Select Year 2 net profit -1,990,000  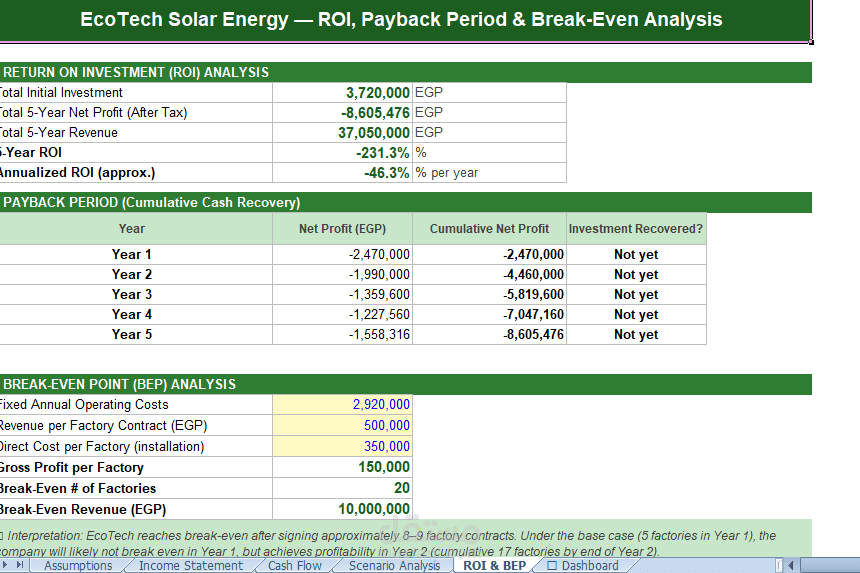click(342, 275)
